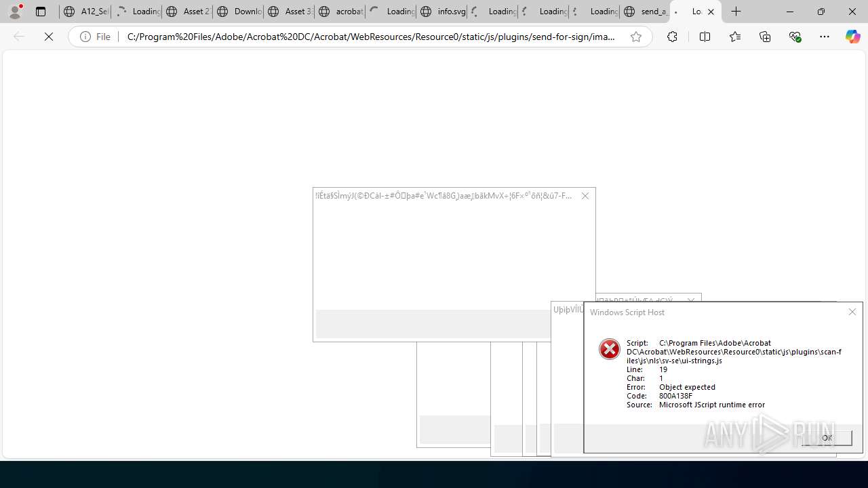Image resolution: width=868 pixels, height=488 pixels.
Task: Open the Copilot sidebar icon
Action: pos(853,37)
